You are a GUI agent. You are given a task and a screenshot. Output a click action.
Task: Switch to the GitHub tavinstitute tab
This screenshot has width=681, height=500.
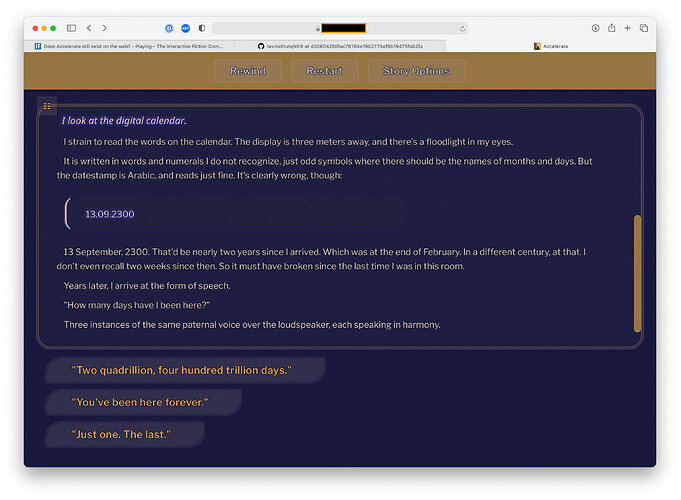tap(340, 46)
